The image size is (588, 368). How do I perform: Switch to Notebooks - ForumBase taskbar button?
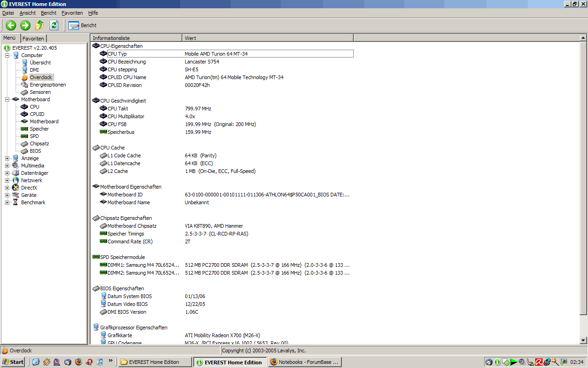click(305, 362)
